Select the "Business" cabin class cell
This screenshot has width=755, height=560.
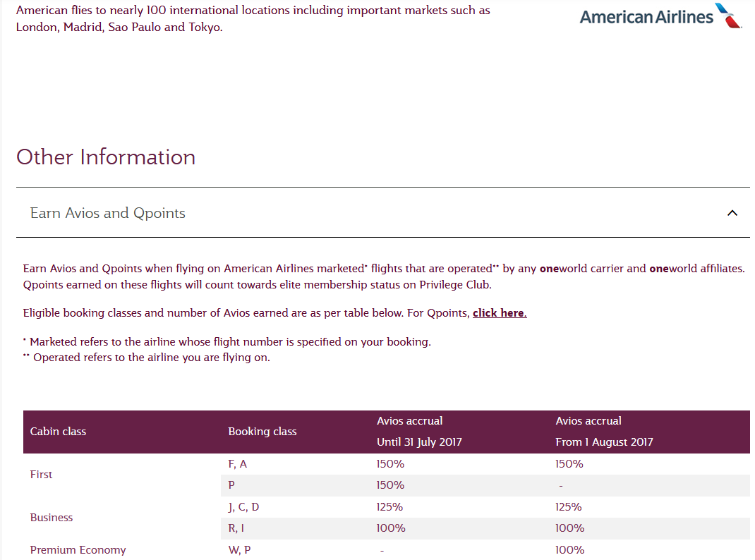tap(51, 517)
